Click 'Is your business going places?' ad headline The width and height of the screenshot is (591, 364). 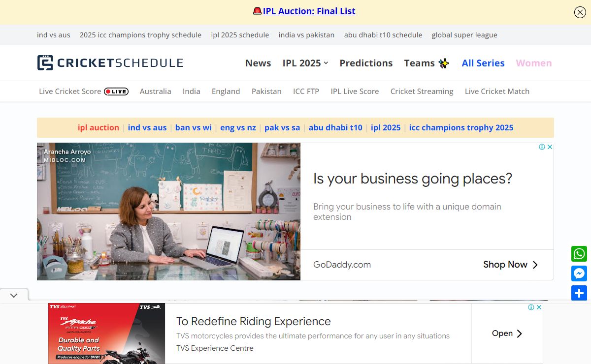(413, 179)
